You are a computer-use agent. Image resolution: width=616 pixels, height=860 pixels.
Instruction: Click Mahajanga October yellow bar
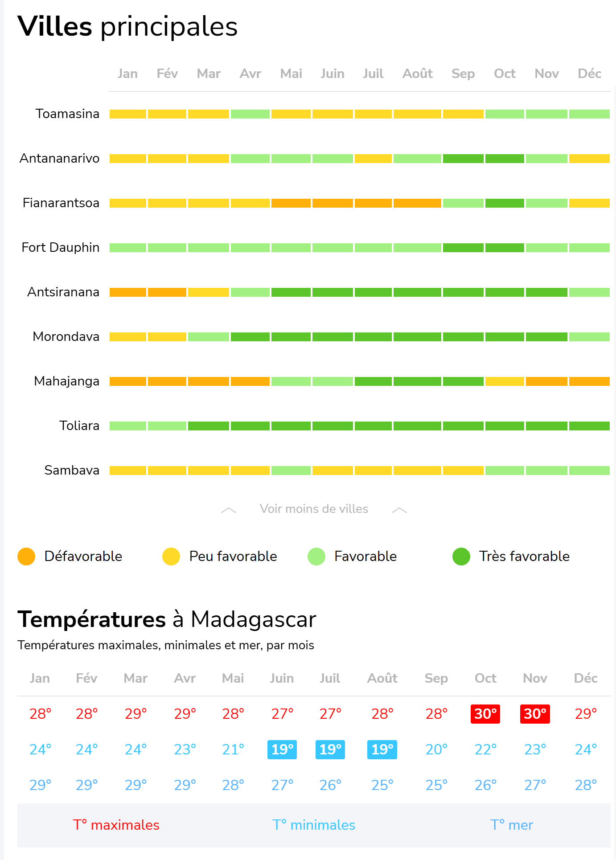[x=505, y=381]
